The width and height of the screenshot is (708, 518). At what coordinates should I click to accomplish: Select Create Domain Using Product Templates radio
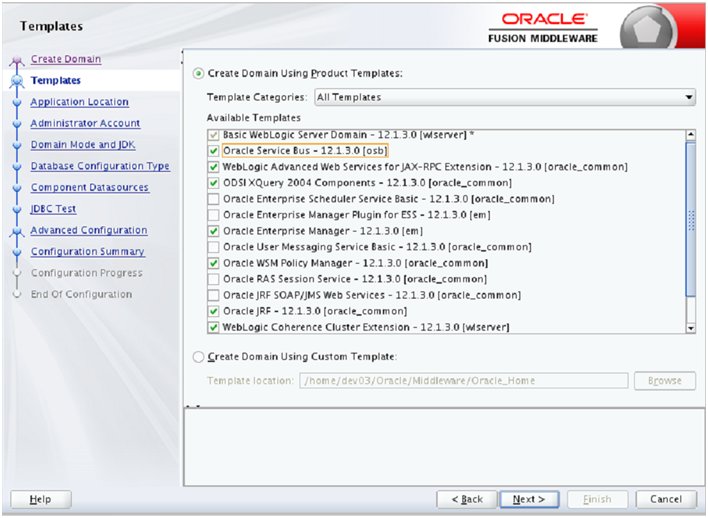(198, 74)
